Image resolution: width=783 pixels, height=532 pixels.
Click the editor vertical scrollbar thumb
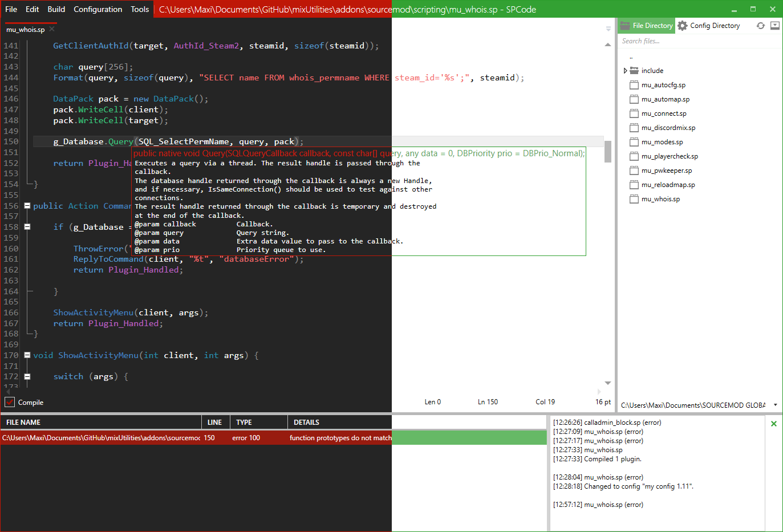point(608,151)
